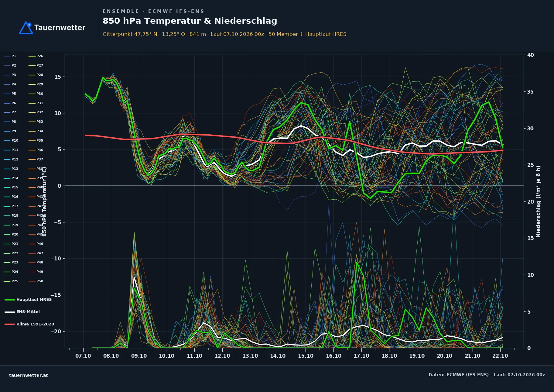This screenshot has width=554, height=392.
Task: Click the 09.10 date tick label
Action: click(x=139, y=356)
